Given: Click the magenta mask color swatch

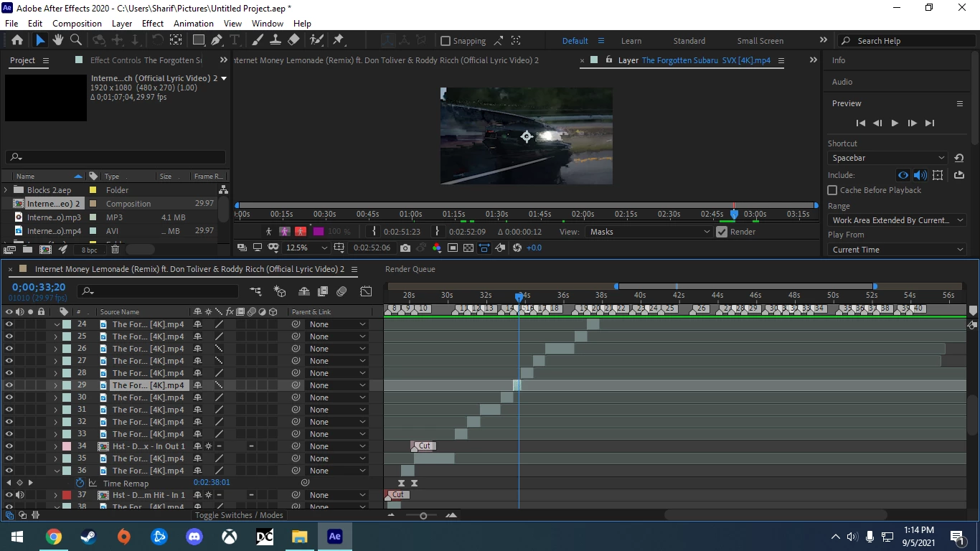Looking at the screenshot, I should [319, 232].
